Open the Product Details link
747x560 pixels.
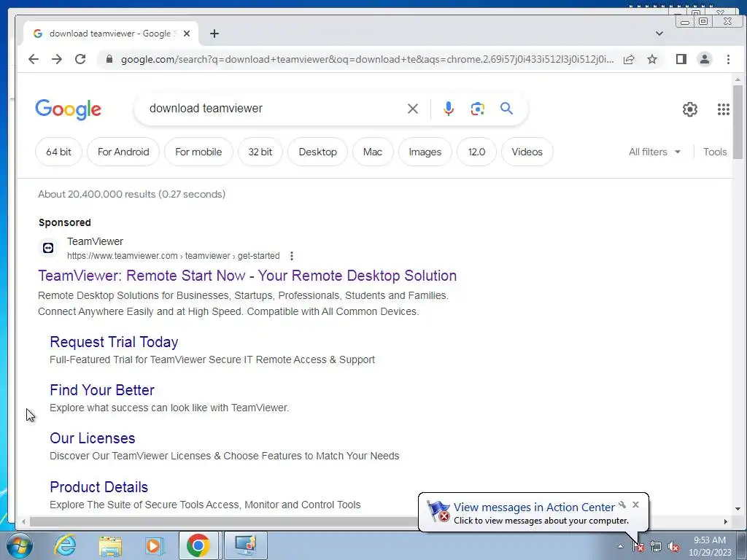coord(98,486)
